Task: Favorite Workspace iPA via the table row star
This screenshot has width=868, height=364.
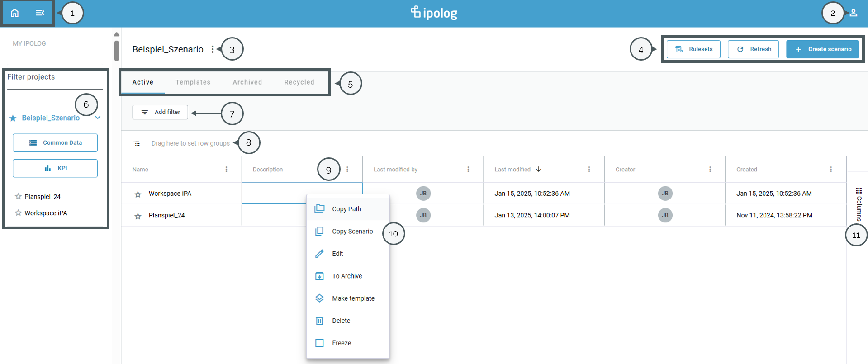Action: 138,194
